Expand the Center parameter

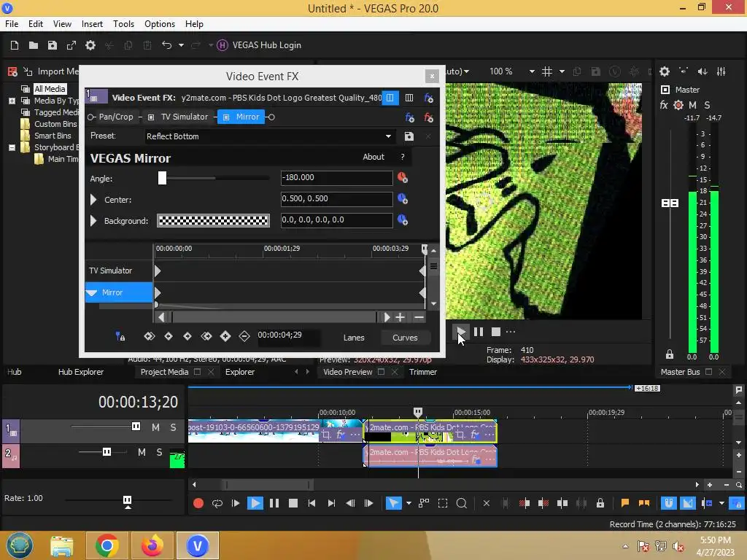[x=94, y=200]
